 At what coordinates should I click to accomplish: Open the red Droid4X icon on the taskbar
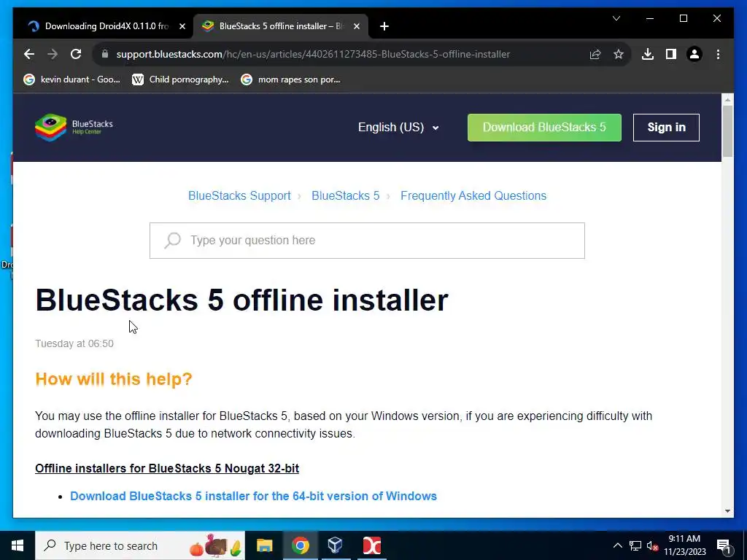(371, 545)
